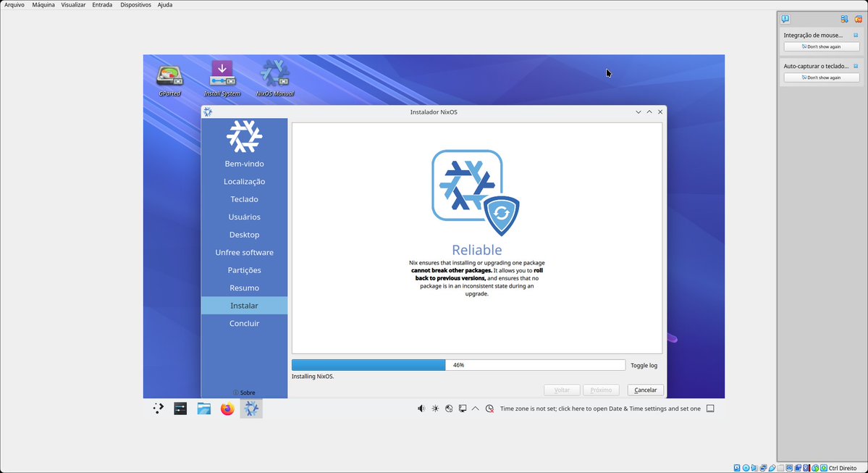The height and width of the screenshot is (473, 868).
Task: Select the NixOS installer taskbar entry
Action: (x=251, y=409)
